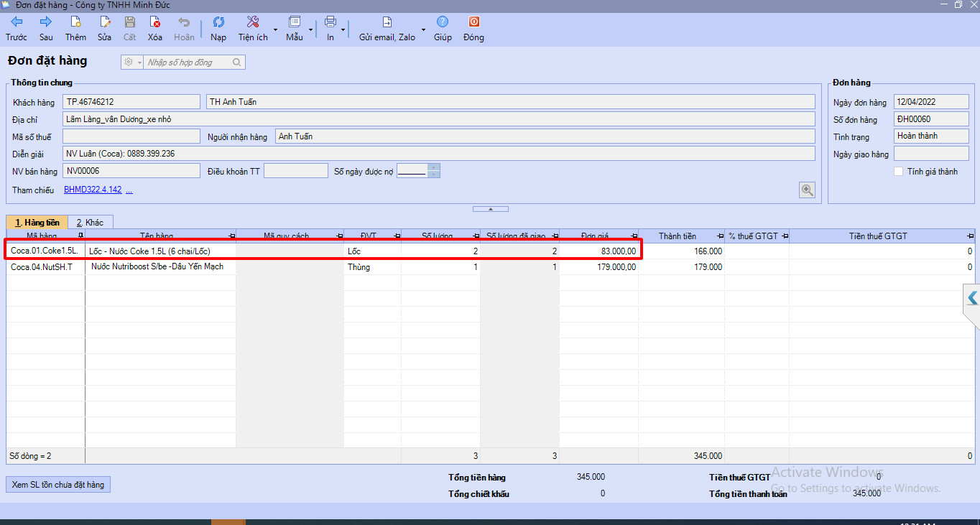
Task: Click the Người nhận hàng field Anh Tuấn
Action: (545, 136)
